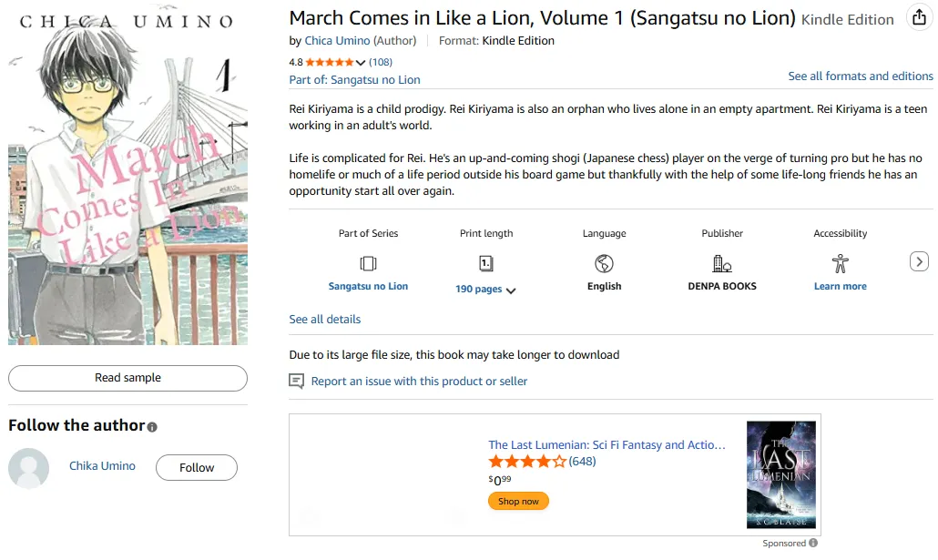Open the See all details link
Viewport: 938px width, 560px height.
[324, 320]
